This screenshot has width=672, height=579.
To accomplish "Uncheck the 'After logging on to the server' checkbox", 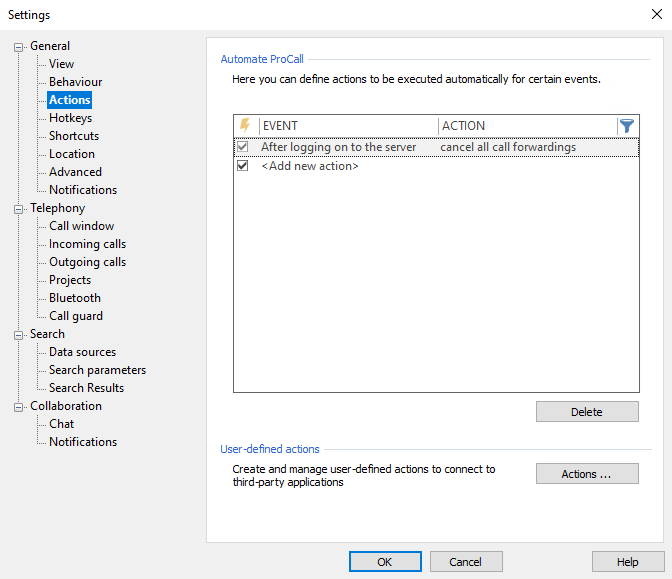I will click(242, 147).
